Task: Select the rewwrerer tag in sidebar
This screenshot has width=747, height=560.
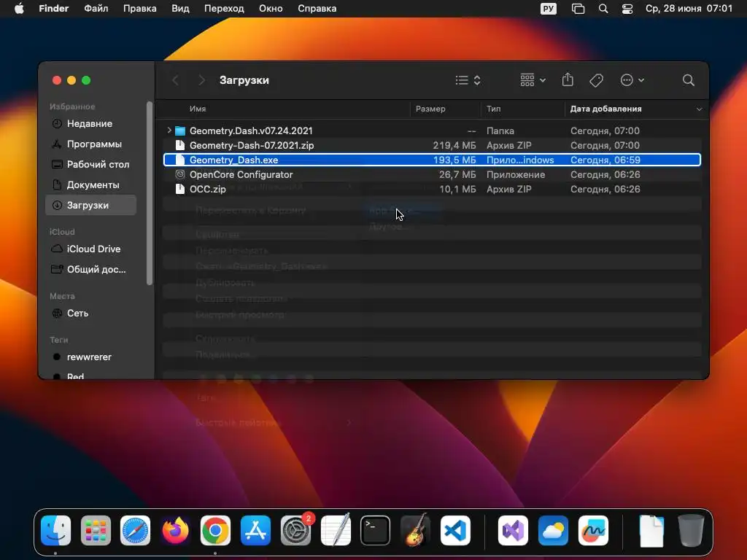Action: click(90, 357)
